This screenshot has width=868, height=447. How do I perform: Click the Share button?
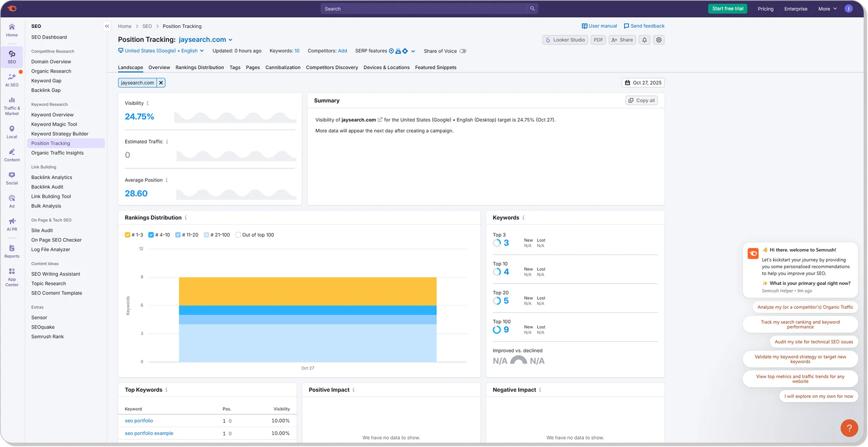click(x=622, y=40)
